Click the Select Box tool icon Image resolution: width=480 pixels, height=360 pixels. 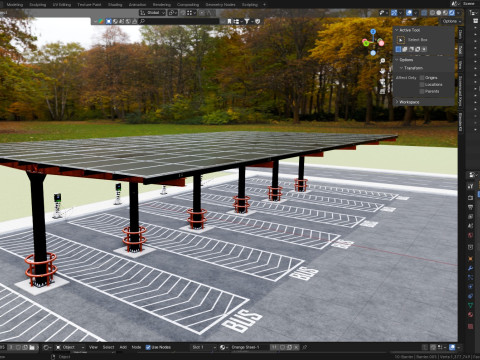pos(401,40)
